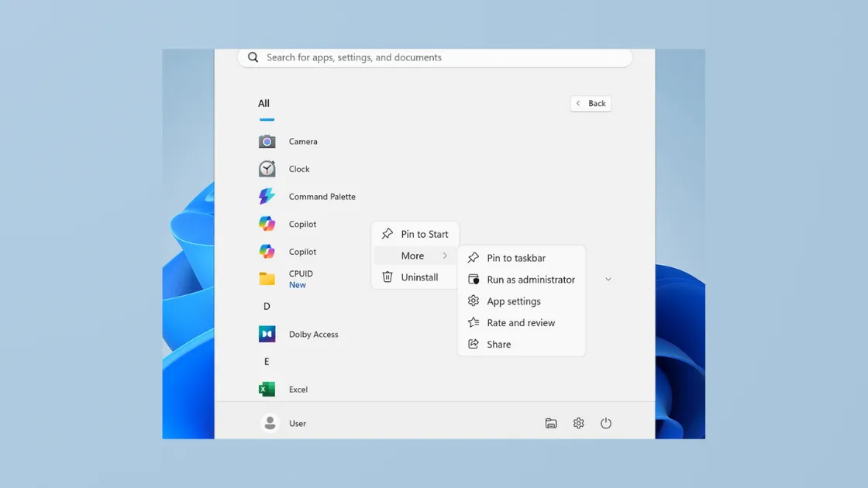
Task: Open the User account profile
Action: point(284,423)
